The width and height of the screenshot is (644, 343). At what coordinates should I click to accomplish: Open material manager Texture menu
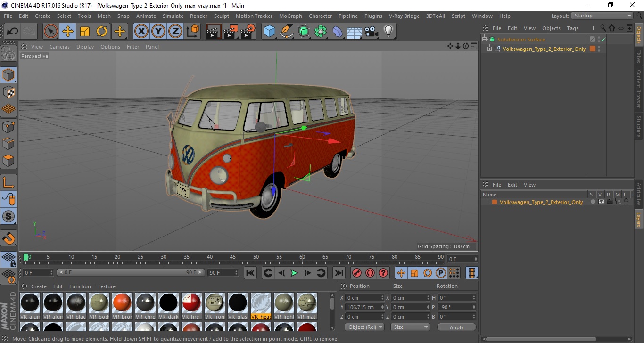click(x=107, y=286)
